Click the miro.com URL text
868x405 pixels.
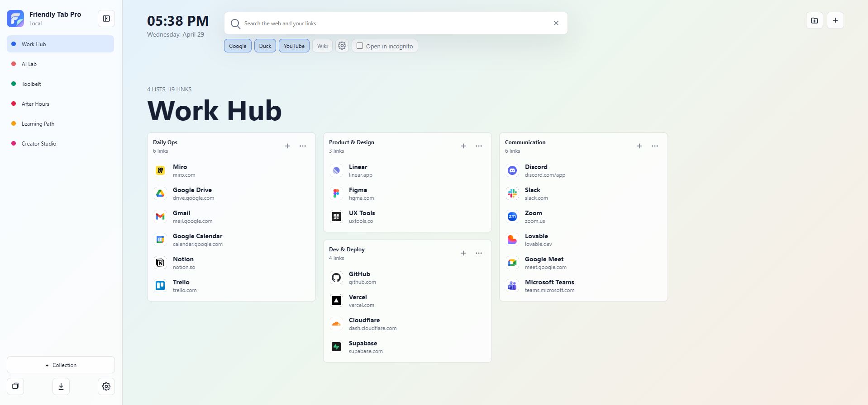coord(184,175)
